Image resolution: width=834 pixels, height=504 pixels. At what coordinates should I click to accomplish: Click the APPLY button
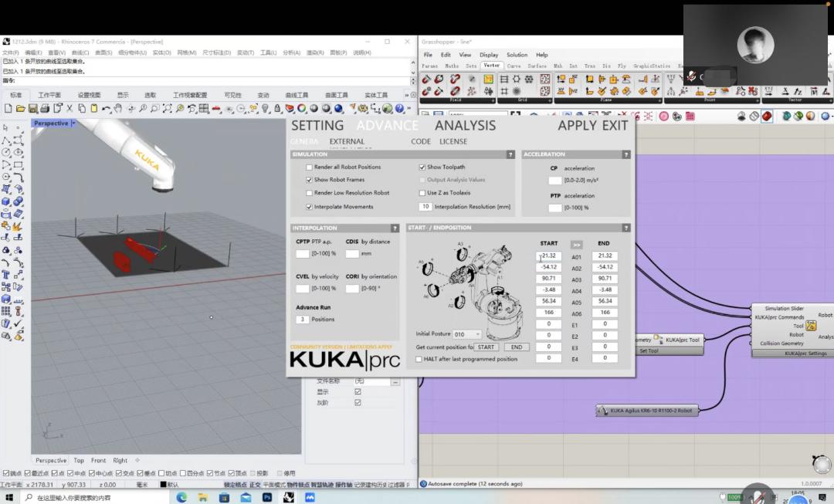point(577,125)
